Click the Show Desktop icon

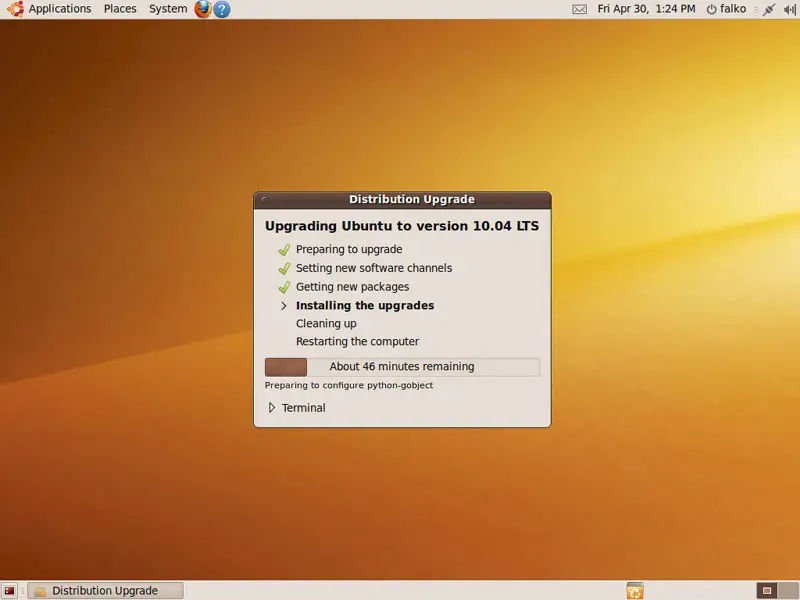pos(9,590)
